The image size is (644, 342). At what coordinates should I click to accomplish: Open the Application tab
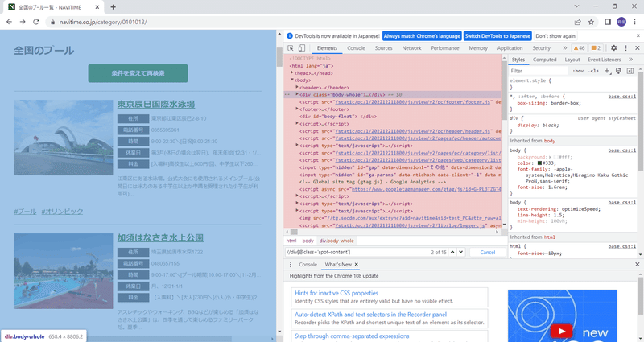[x=510, y=48]
